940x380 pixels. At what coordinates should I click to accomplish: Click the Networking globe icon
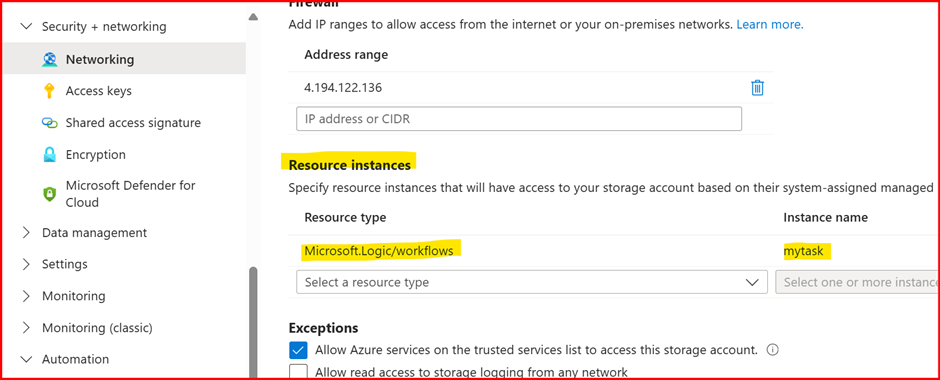click(50, 59)
